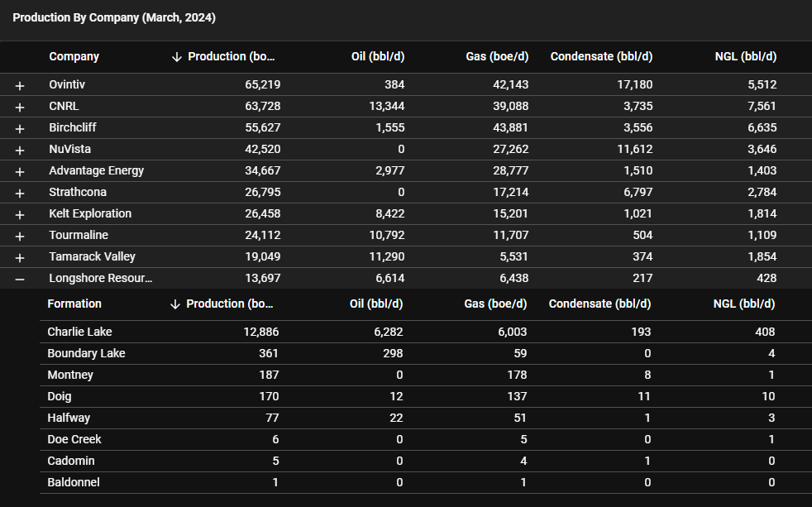
Task: Click Tamarack Valley NGL value 1,854
Action: pyautogui.click(x=762, y=256)
